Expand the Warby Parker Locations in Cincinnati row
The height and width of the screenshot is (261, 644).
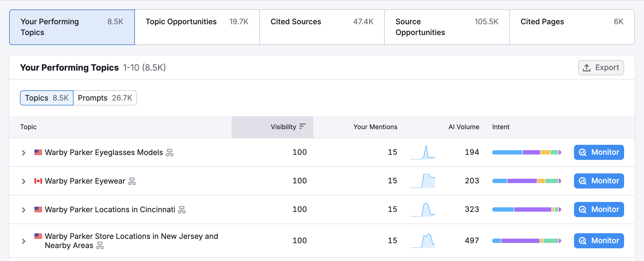click(23, 210)
